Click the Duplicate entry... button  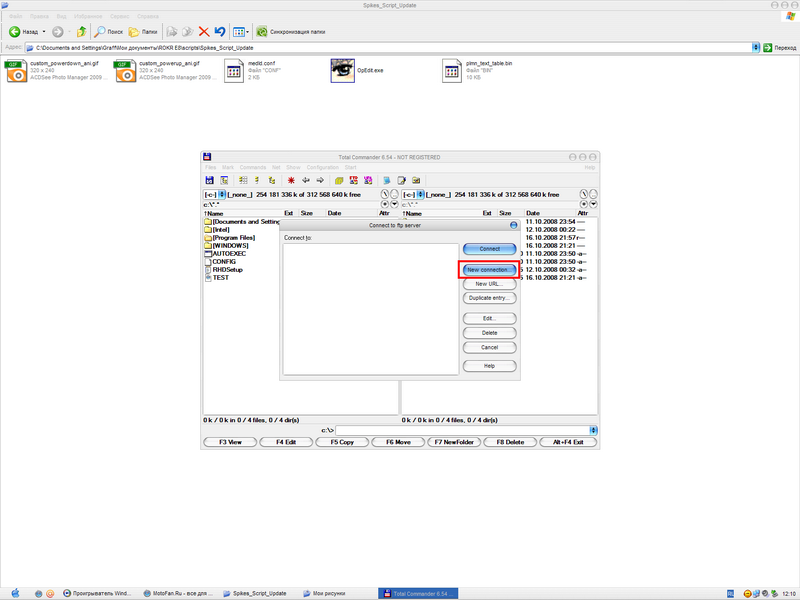click(489, 298)
